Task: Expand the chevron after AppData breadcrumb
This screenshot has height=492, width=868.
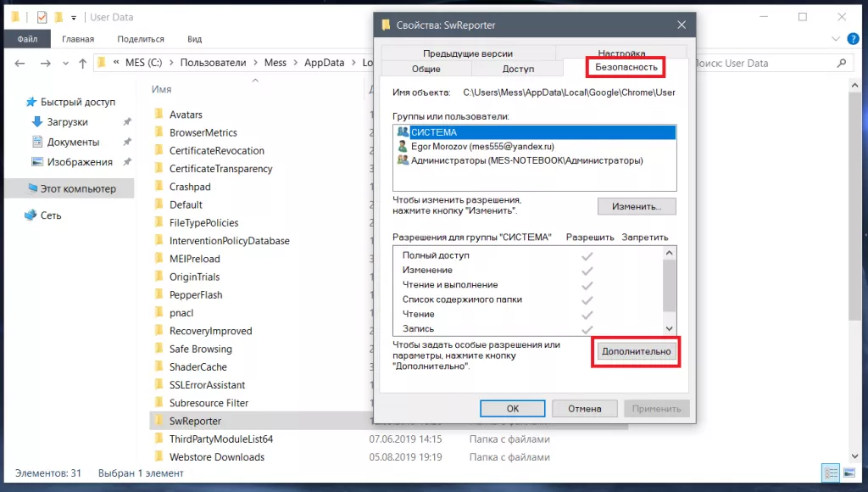Action: tap(353, 63)
